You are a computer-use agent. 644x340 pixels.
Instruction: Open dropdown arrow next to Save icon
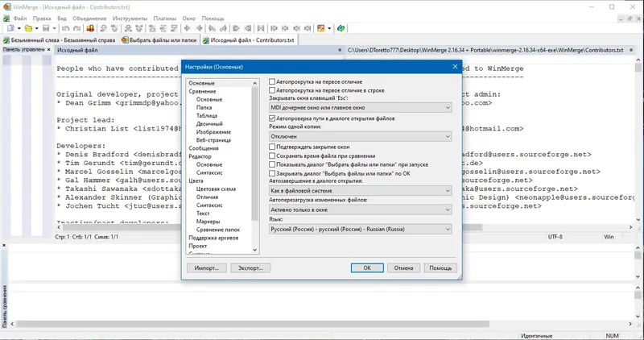[x=54, y=28]
